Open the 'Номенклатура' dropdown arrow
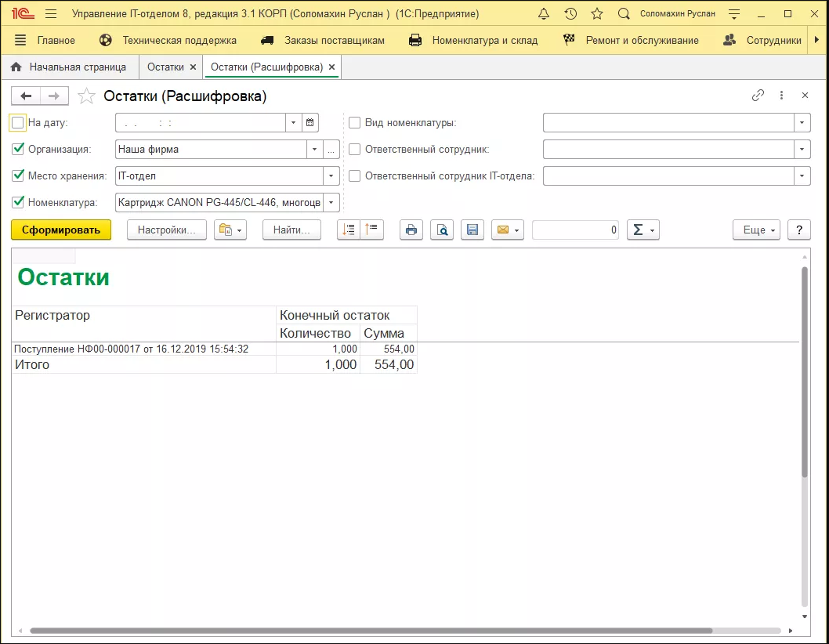 (331, 202)
